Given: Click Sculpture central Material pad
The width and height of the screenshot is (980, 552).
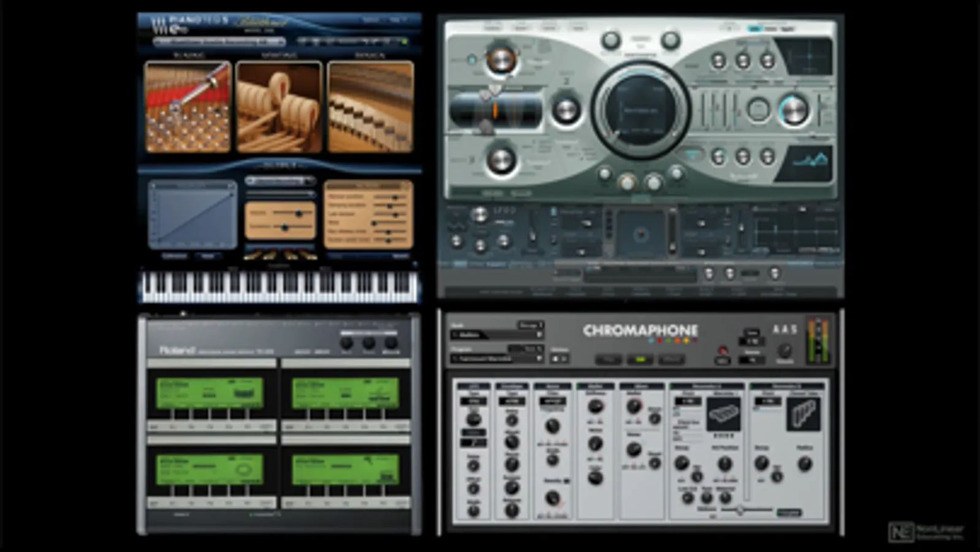Looking at the screenshot, I should [x=640, y=111].
